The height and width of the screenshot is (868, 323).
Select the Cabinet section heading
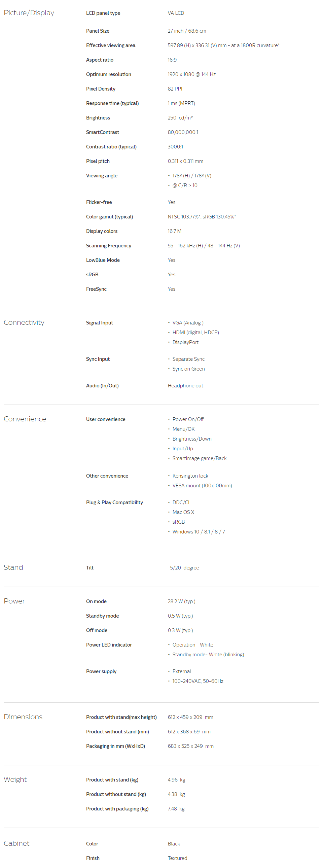tap(16, 843)
